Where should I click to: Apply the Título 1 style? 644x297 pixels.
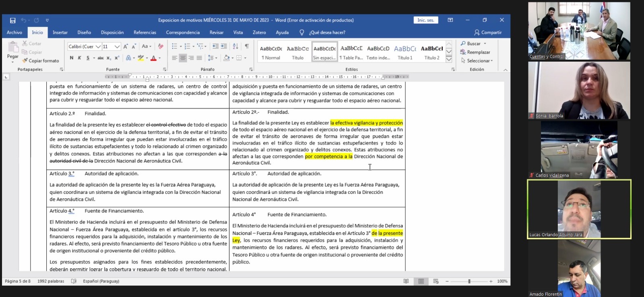click(405, 52)
